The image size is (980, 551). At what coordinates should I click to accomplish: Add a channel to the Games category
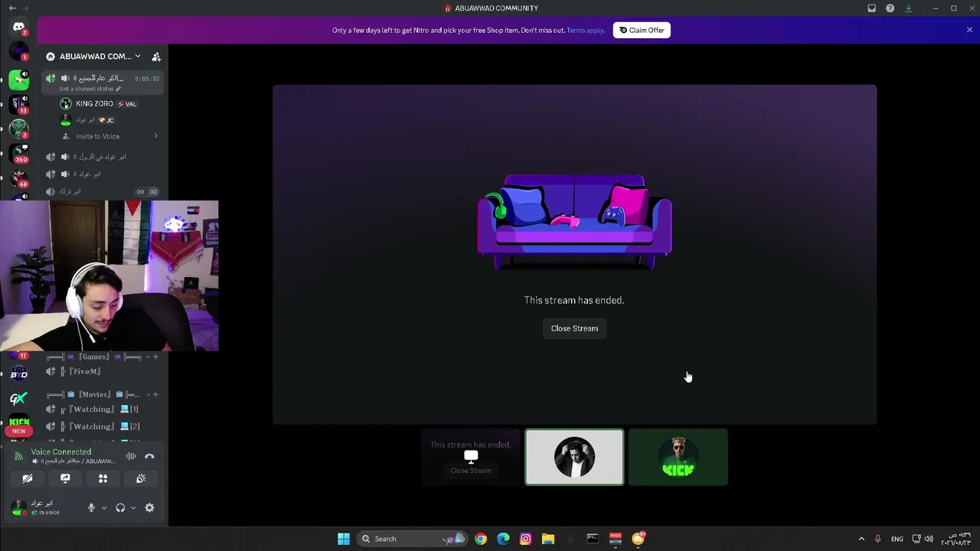[x=155, y=357]
